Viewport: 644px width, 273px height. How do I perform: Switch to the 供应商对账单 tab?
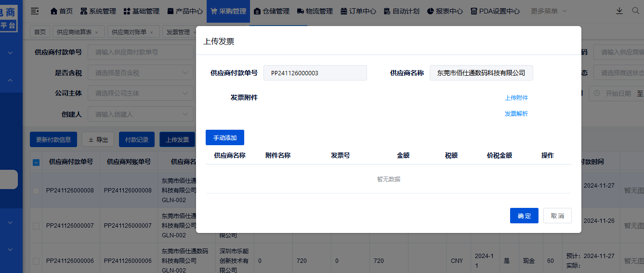(129, 32)
